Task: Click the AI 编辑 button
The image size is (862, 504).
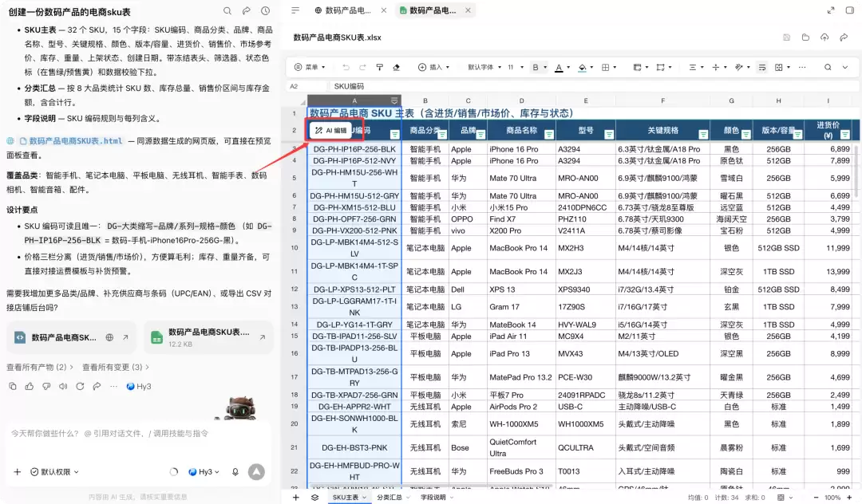Action: [331, 130]
